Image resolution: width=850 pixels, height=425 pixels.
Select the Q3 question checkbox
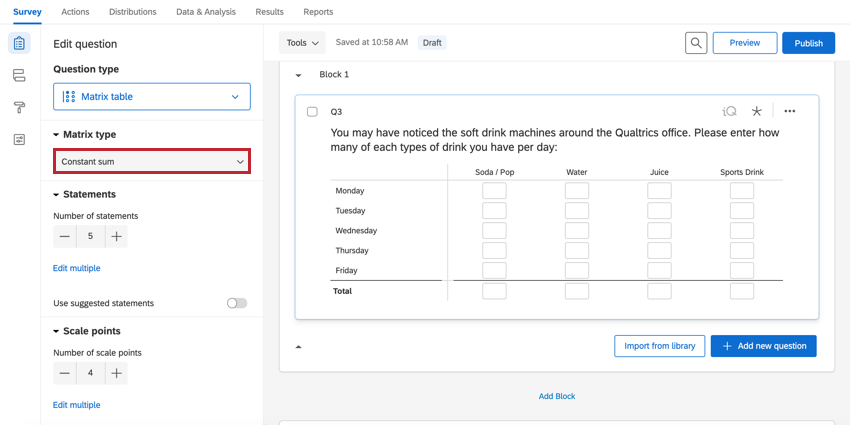click(x=312, y=112)
